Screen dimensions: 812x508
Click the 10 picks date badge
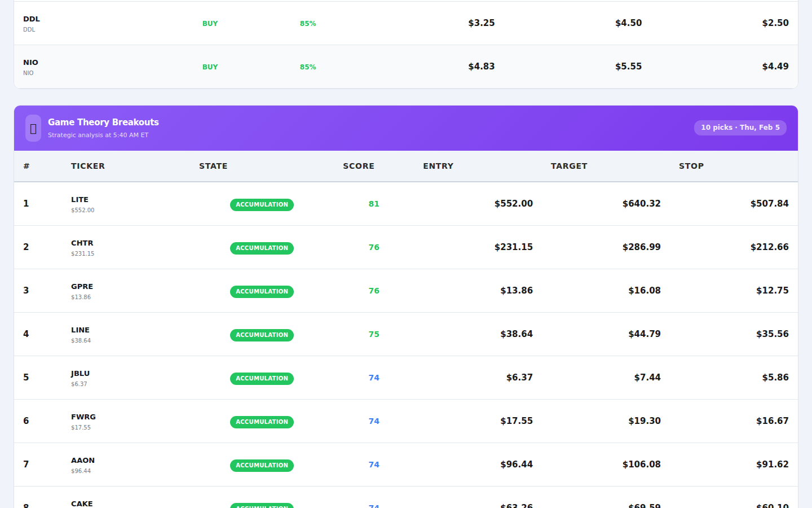click(x=740, y=128)
